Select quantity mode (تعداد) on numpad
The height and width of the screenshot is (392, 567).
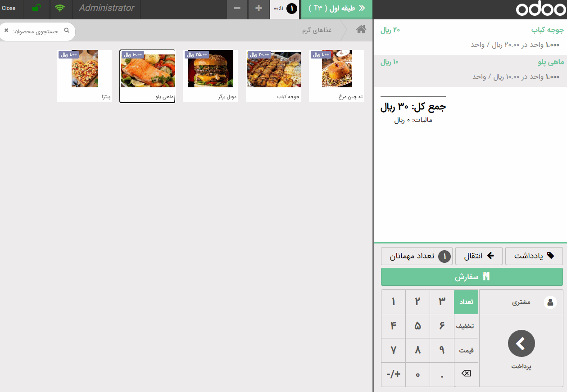466,302
